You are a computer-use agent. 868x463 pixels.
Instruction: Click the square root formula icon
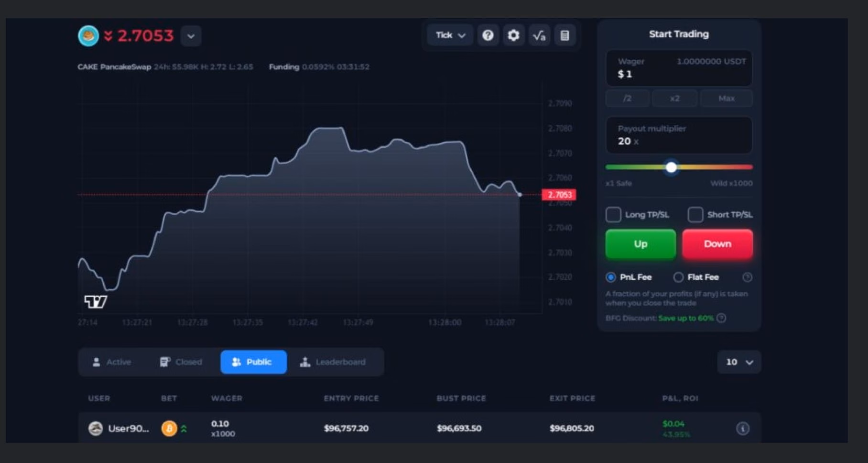click(539, 35)
